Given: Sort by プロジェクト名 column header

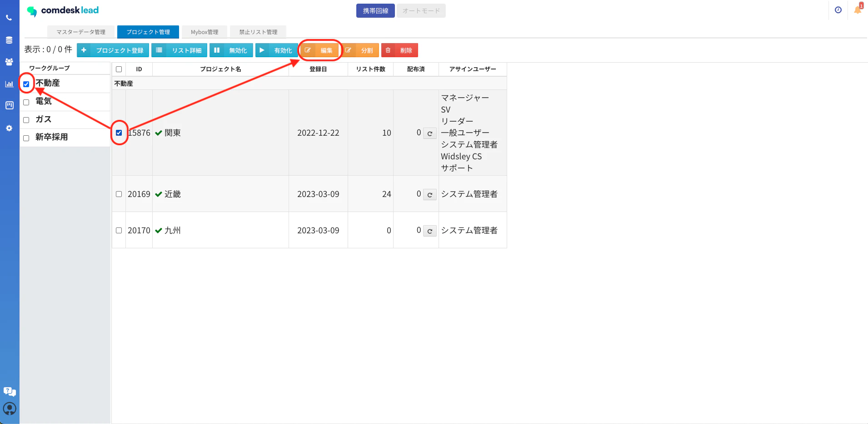Looking at the screenshot, I should pos(220,69).
